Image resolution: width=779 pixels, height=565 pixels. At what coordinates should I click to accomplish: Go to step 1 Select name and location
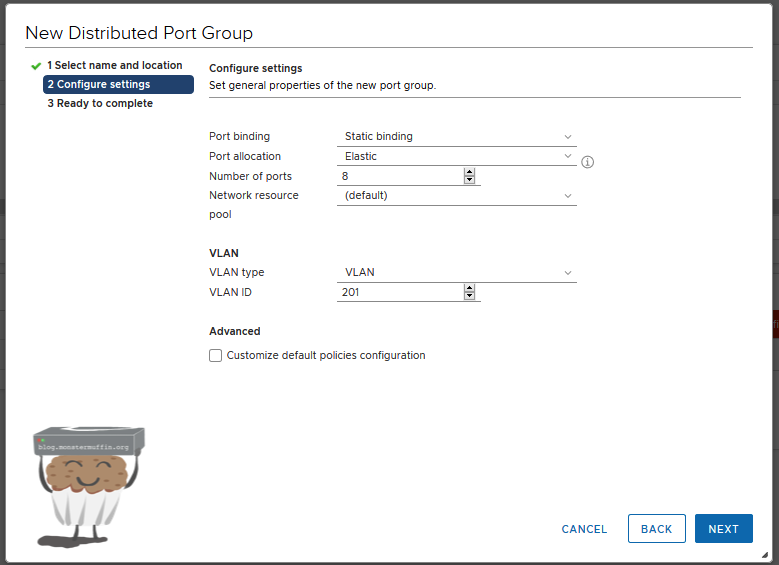(114, 65)
